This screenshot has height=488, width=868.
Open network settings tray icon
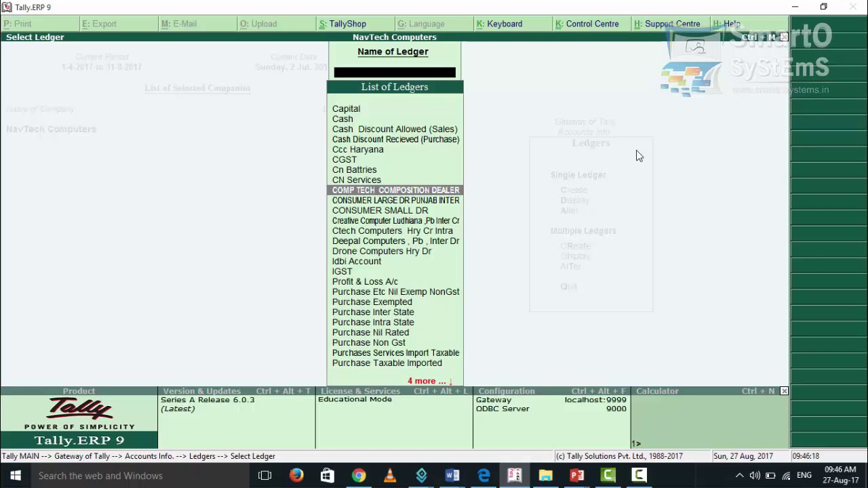tap(787, 475)
